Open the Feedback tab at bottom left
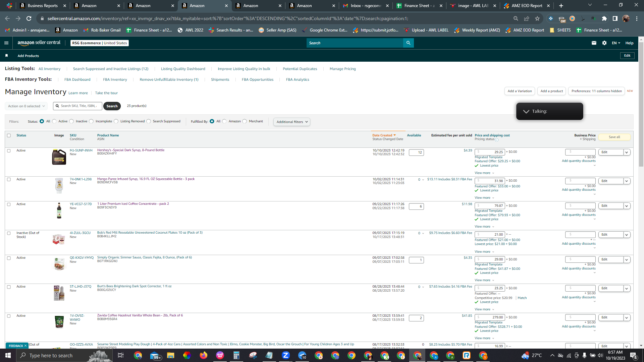The image size is (644, 362). 17,346
